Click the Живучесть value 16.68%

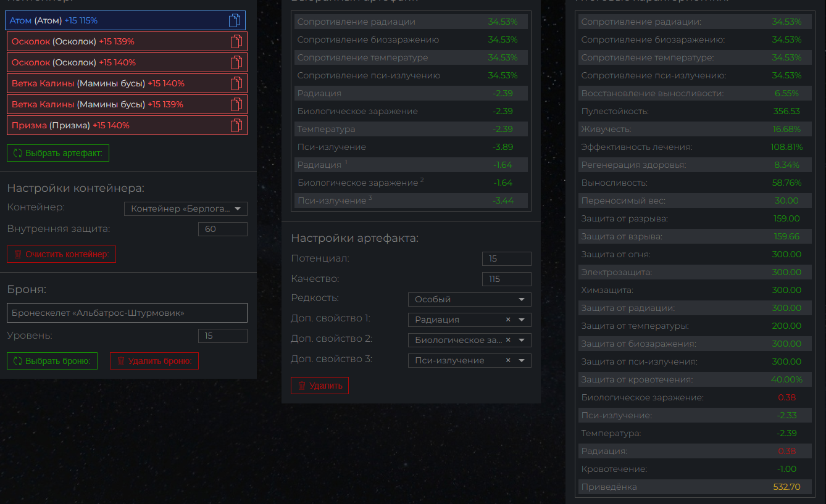(x=786, y=130)
